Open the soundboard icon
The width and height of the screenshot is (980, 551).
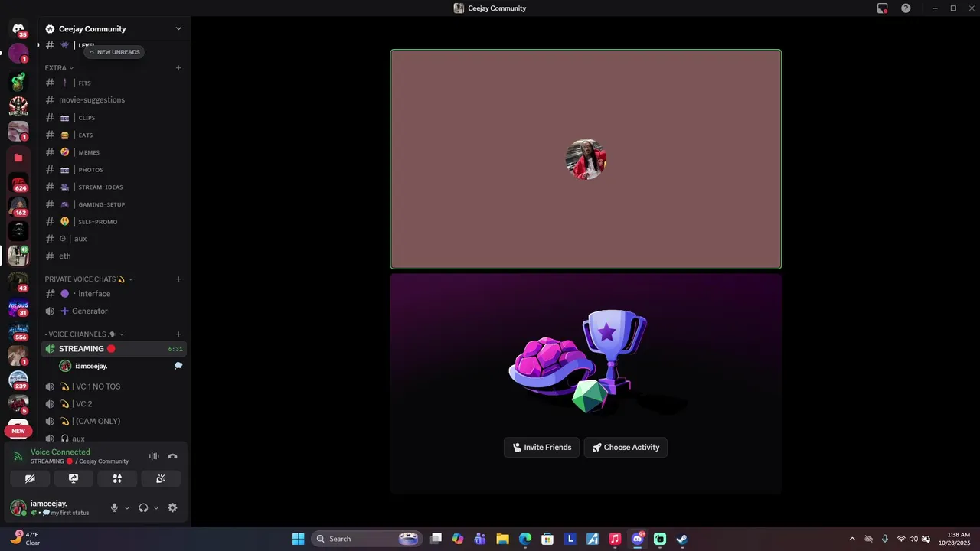(161, 478)
